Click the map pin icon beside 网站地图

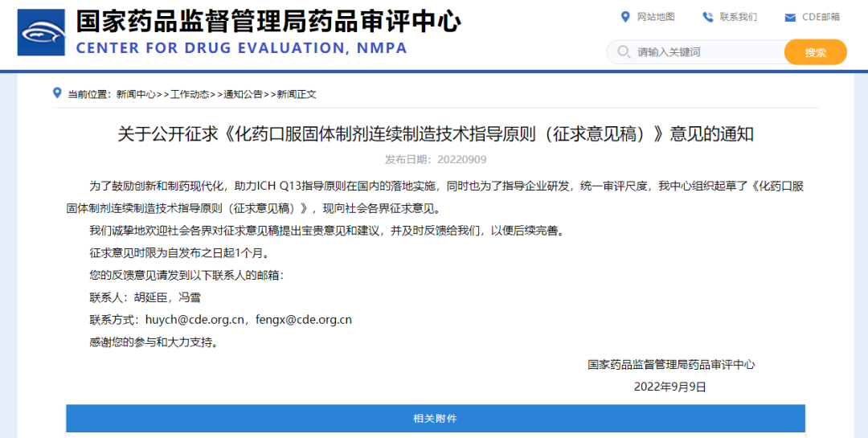625,17
